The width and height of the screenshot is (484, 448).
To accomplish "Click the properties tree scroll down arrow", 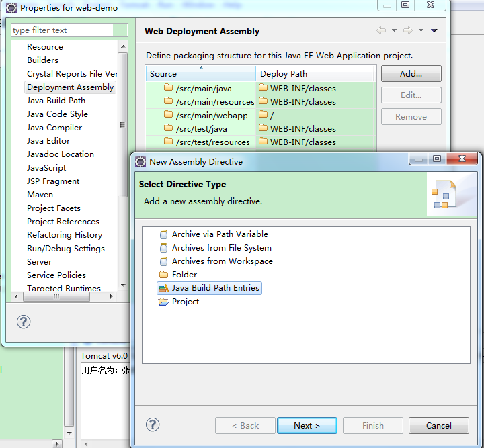I will [x=123, y=285].
